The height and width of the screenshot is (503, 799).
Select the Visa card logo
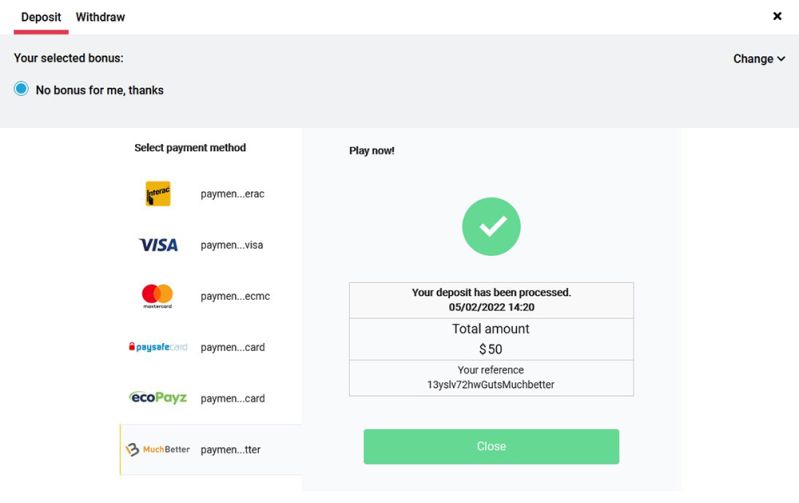[158, 245]
